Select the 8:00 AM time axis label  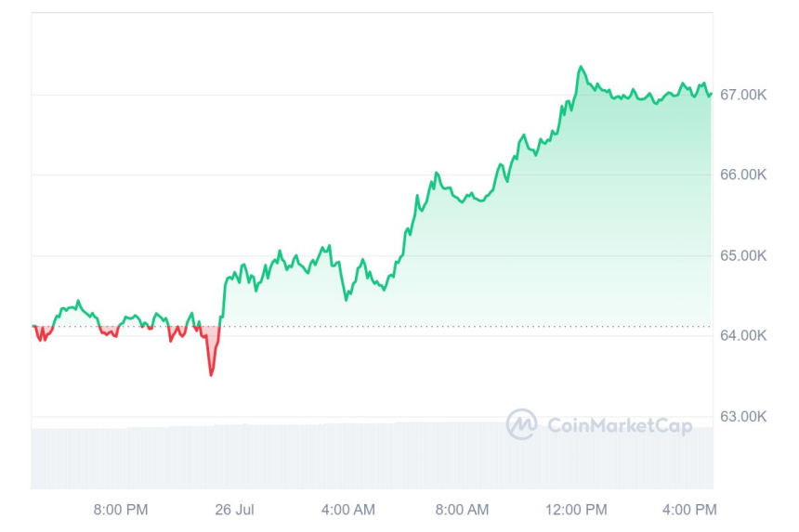pos(462,510)
